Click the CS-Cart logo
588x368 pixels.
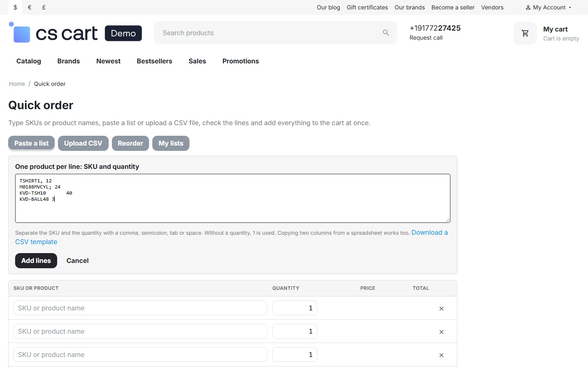tap(75, 33)
